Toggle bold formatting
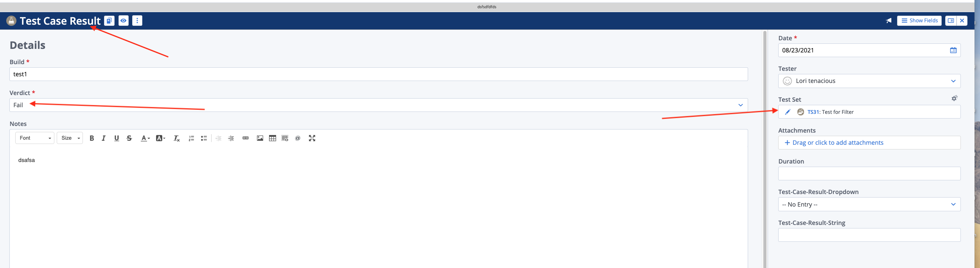 [x=92, y=138]
